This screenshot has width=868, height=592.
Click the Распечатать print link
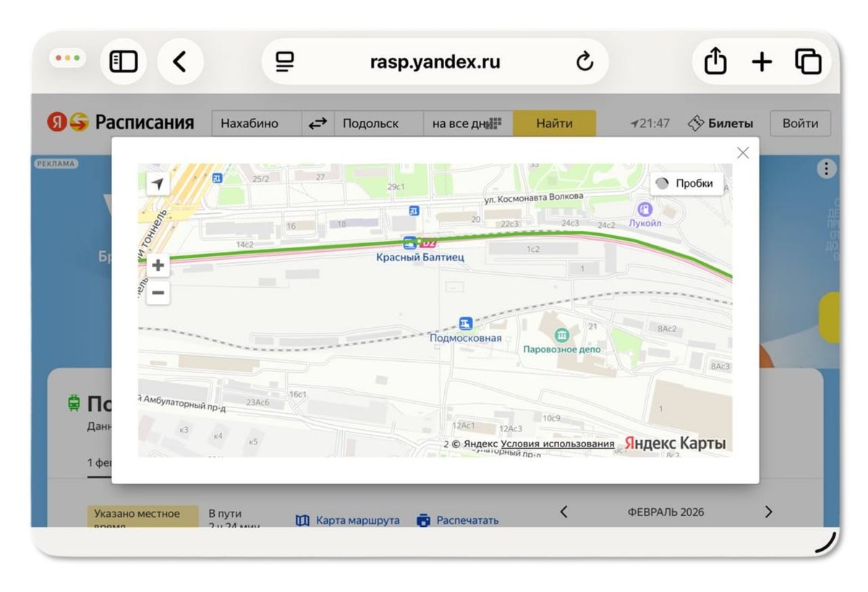(457, 520)
